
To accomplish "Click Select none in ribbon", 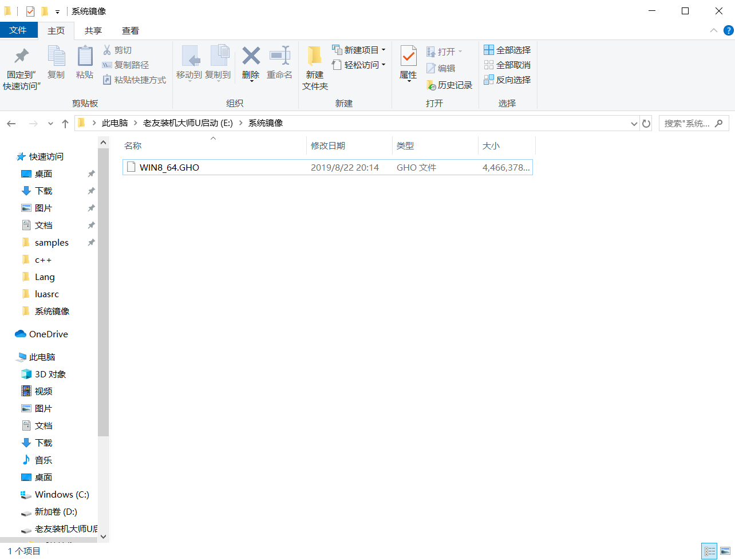I will (x=507, y=65).
